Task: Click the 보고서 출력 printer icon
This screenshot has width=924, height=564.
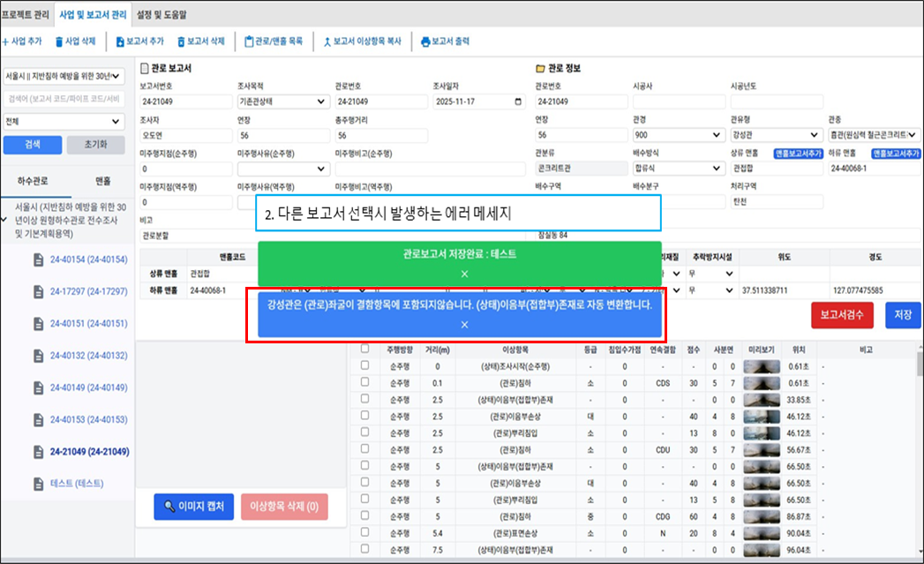Action: point(425,41)
